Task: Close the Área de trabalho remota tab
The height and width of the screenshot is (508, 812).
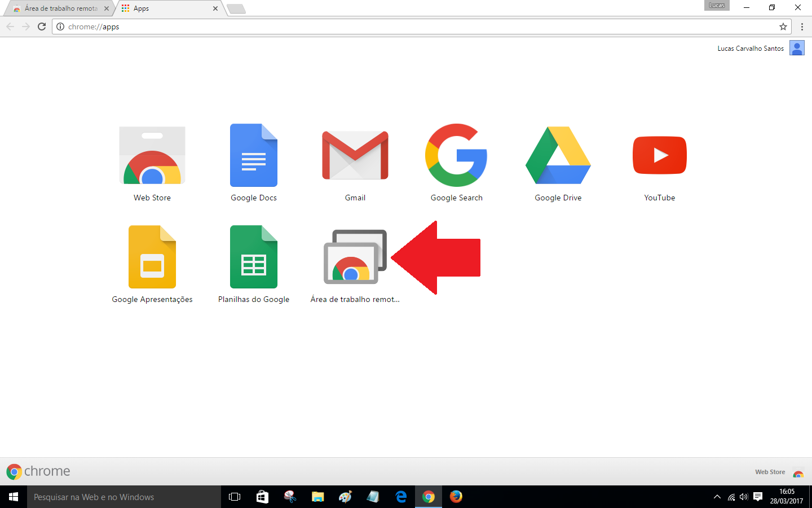Action: (107, 8)
